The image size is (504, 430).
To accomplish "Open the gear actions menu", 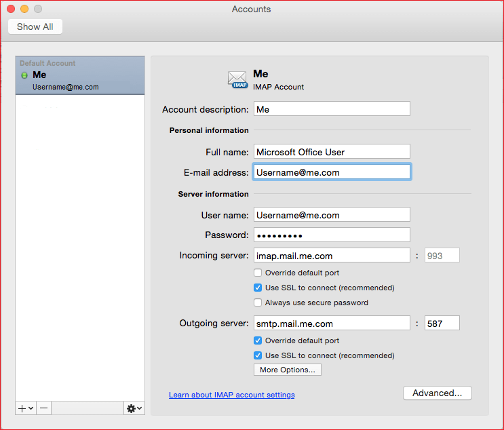I will 134,408.
